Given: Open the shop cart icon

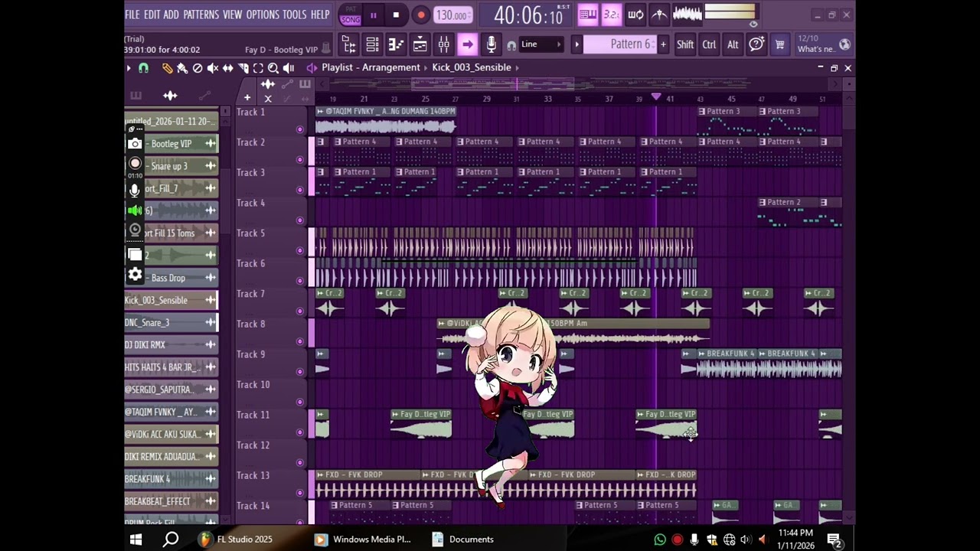Looking at the screenshot, I should 779,45.
